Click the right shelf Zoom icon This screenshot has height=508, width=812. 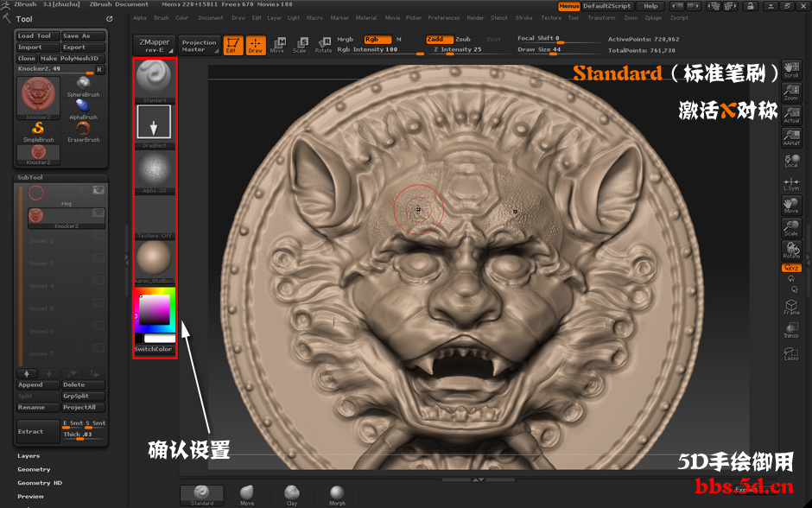(791, 92)
